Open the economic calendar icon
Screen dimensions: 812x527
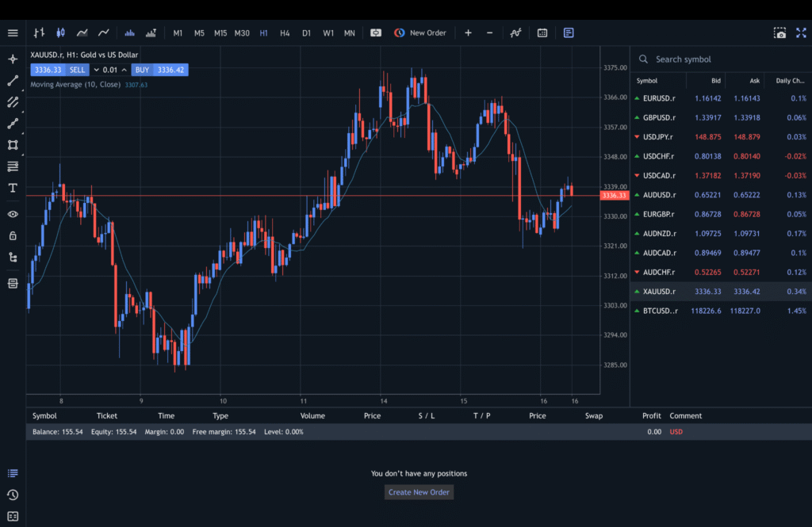(x=542, y=32)
